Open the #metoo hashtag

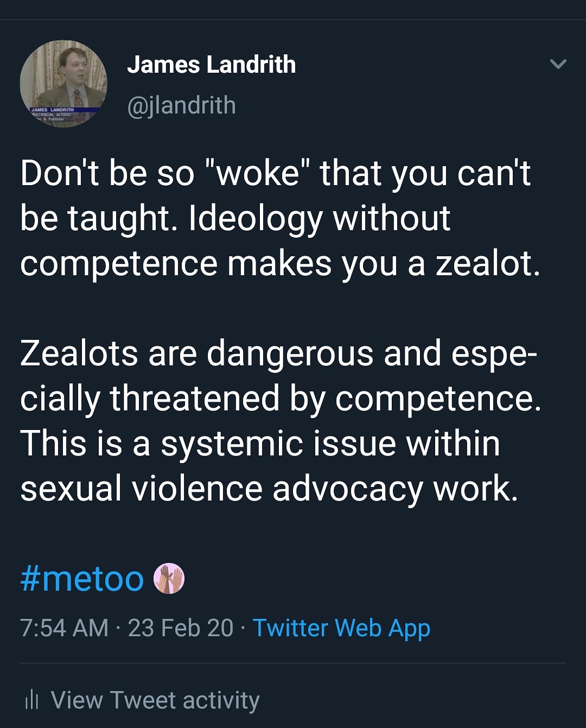[82, 579]
